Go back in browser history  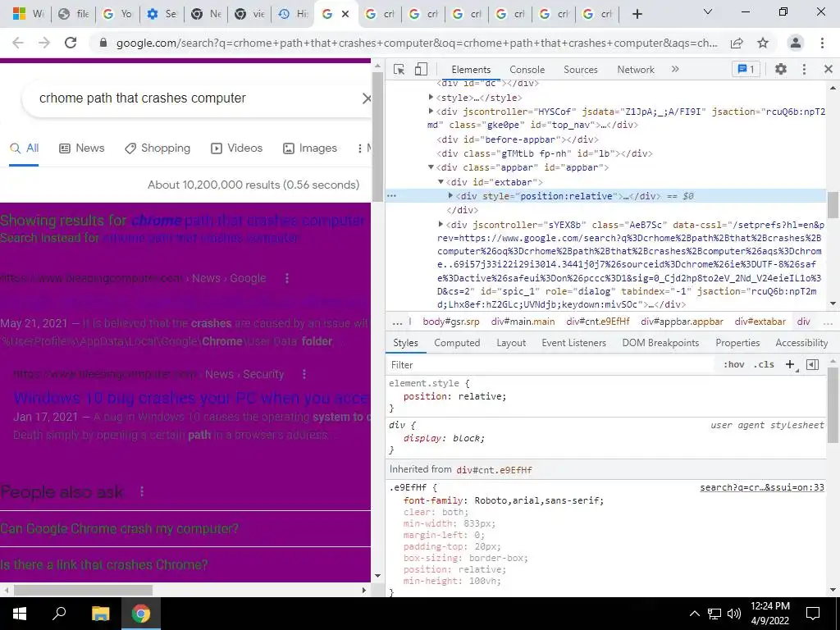(18, 43)
